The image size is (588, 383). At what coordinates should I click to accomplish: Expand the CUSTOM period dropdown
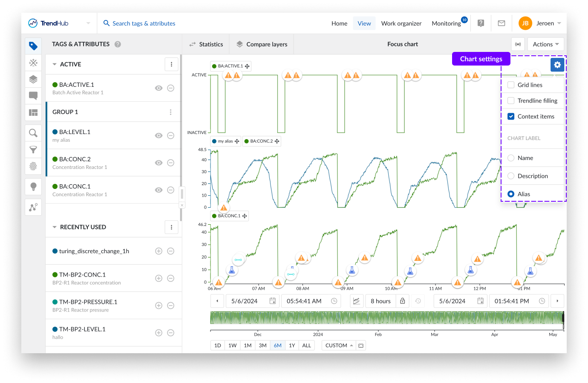point(339,346)
